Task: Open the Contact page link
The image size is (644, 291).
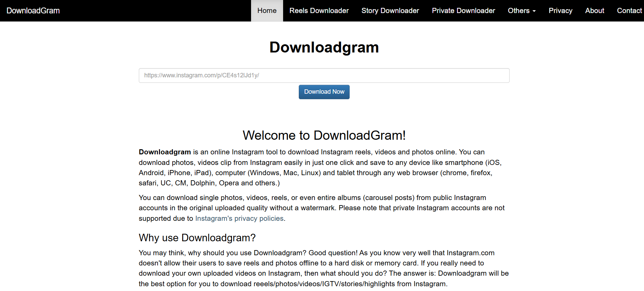Action: coord(629,11)
